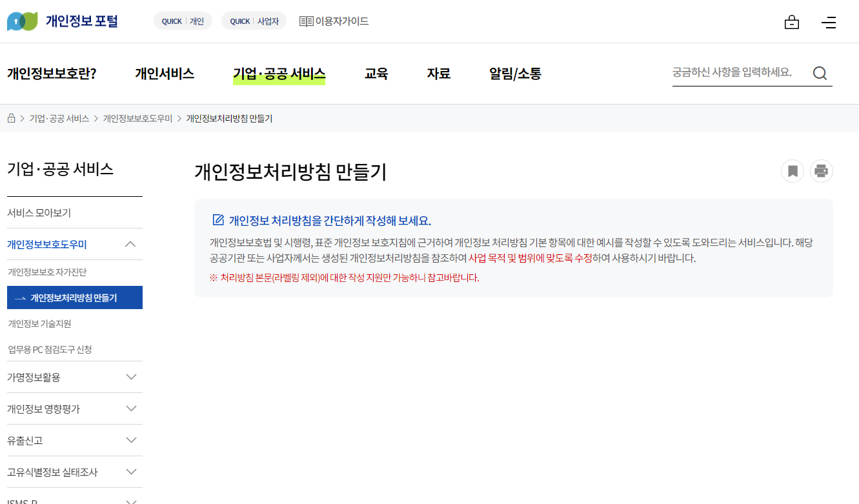Click 고유식별정보 실태조사 sidebar label

52,472
